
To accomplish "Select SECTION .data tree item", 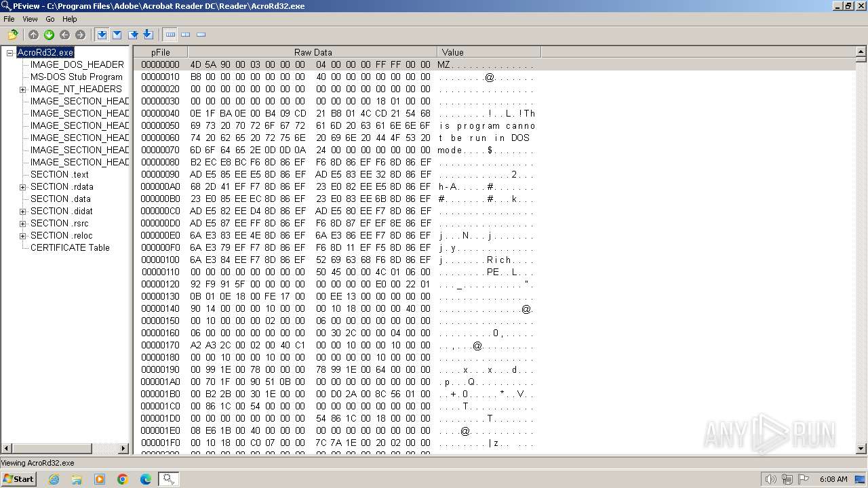I will pos(60,199).
